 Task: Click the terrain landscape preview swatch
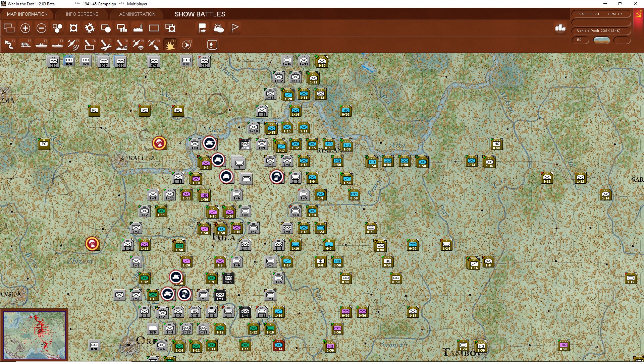pos(601,40)
